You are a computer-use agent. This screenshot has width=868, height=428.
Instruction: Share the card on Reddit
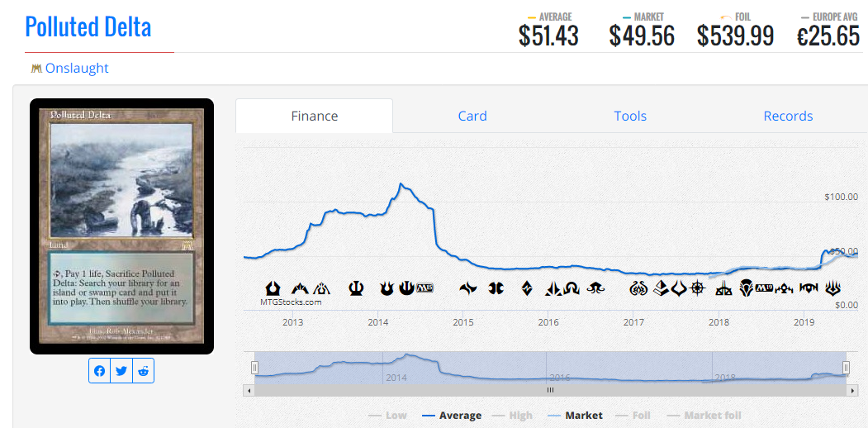tap(144, 371)
